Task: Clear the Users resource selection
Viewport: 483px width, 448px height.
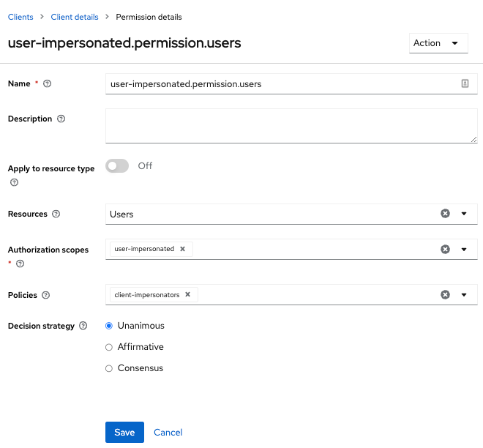Action: coord(445,214)
